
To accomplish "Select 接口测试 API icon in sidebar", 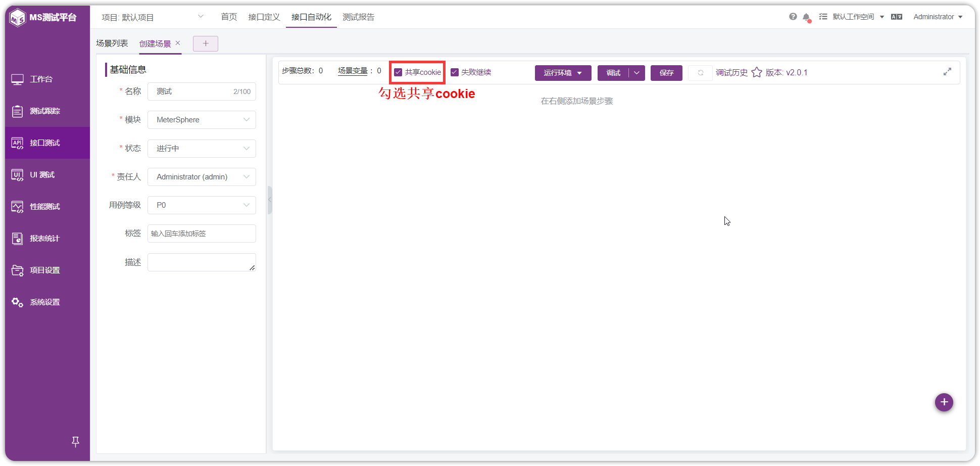I will click(18, 143).
